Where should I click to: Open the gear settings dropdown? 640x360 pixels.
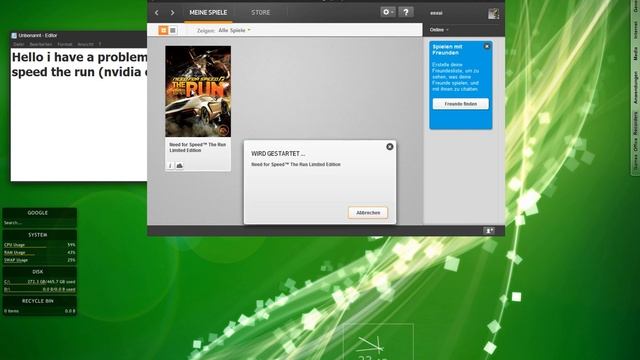pos(387,12)
